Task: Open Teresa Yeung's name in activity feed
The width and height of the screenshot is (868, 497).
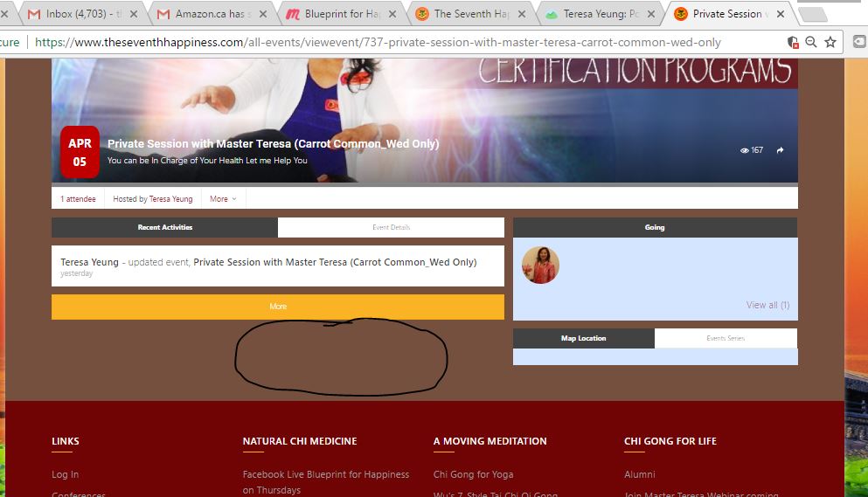Action: (x=90, y=262)
